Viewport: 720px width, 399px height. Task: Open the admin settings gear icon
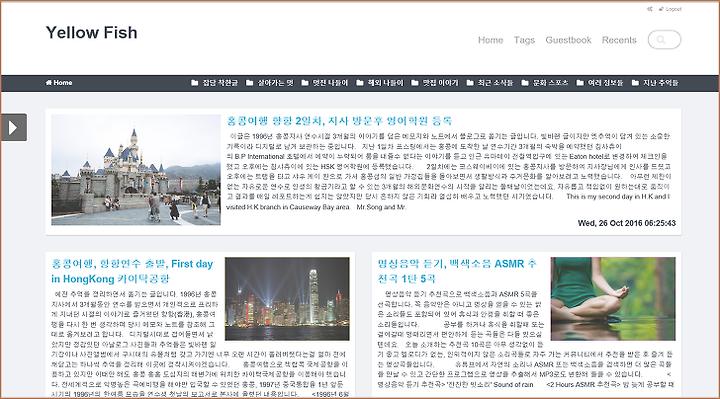pyautogui.click(x=649, y=9)
